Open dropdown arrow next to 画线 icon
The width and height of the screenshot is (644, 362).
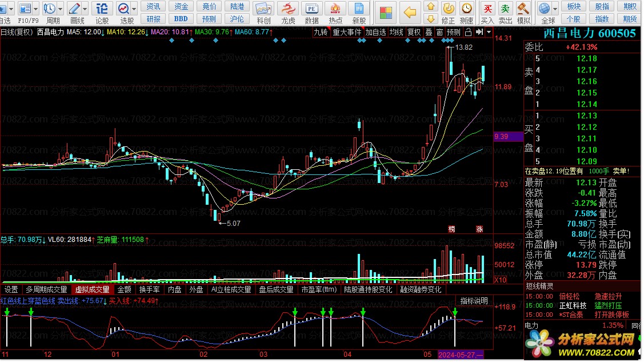pos(85,8)
